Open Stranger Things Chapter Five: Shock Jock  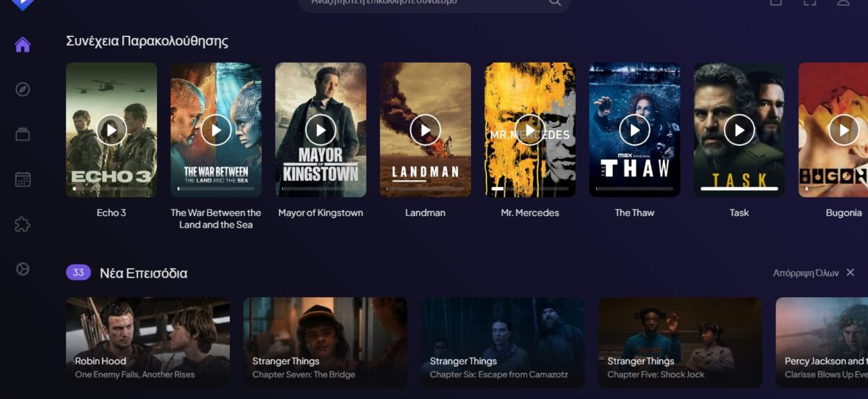pyautogui.click(x=680, y=343)
